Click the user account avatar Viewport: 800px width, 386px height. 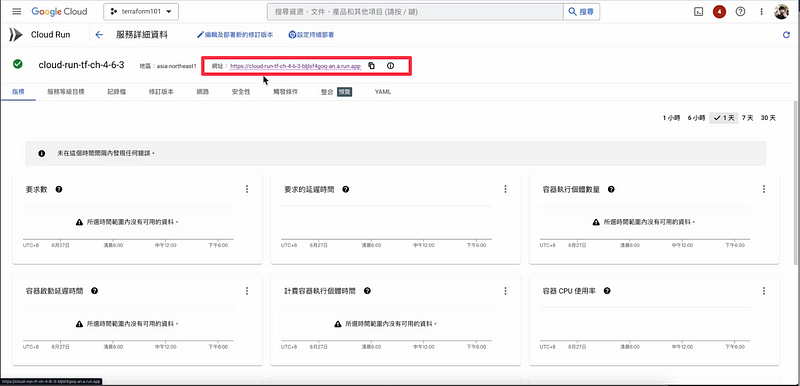[782, 11]
